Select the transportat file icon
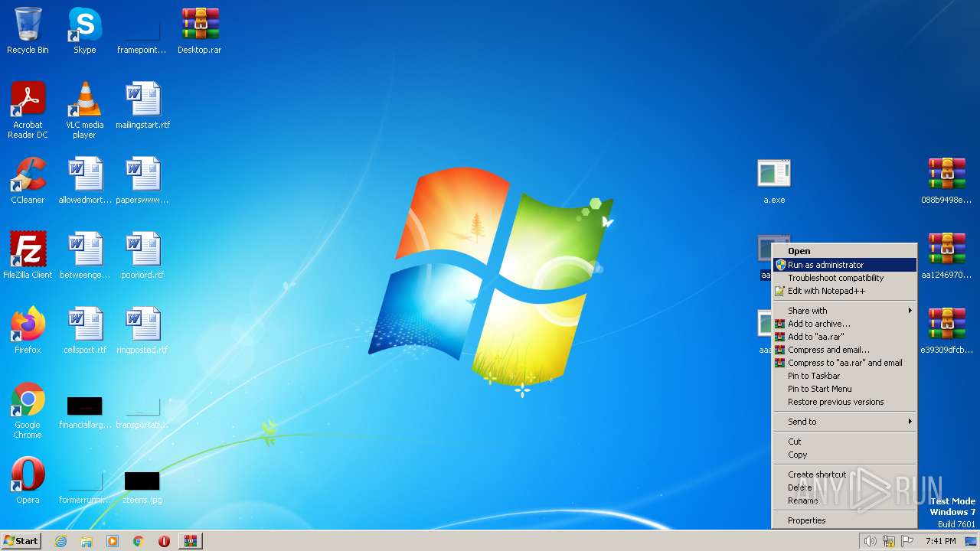980x551 pixels. pos(142,411)
